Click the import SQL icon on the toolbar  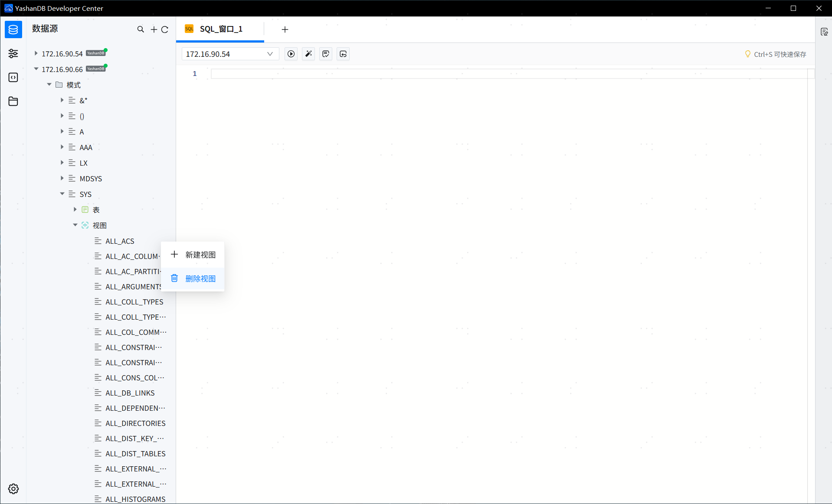coord(343,54)
